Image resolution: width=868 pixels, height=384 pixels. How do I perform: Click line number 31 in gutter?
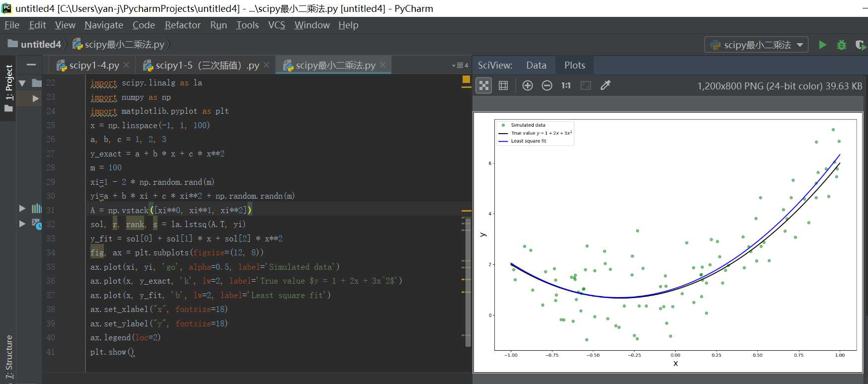(x=51, y=210)
